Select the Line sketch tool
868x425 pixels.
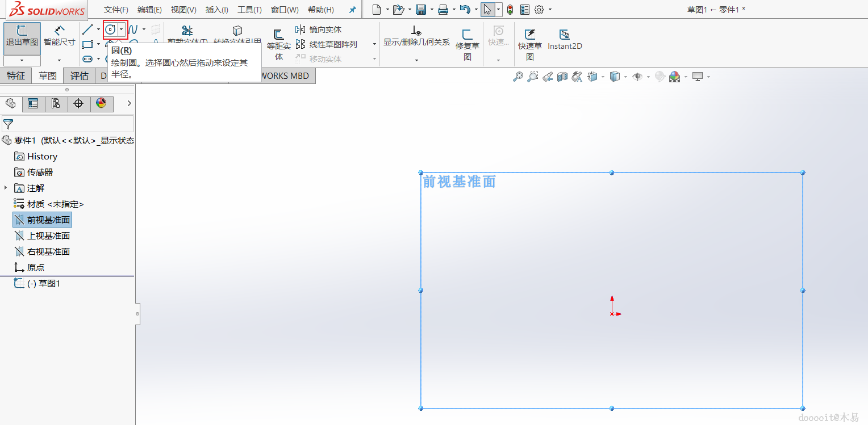point(87,30)
